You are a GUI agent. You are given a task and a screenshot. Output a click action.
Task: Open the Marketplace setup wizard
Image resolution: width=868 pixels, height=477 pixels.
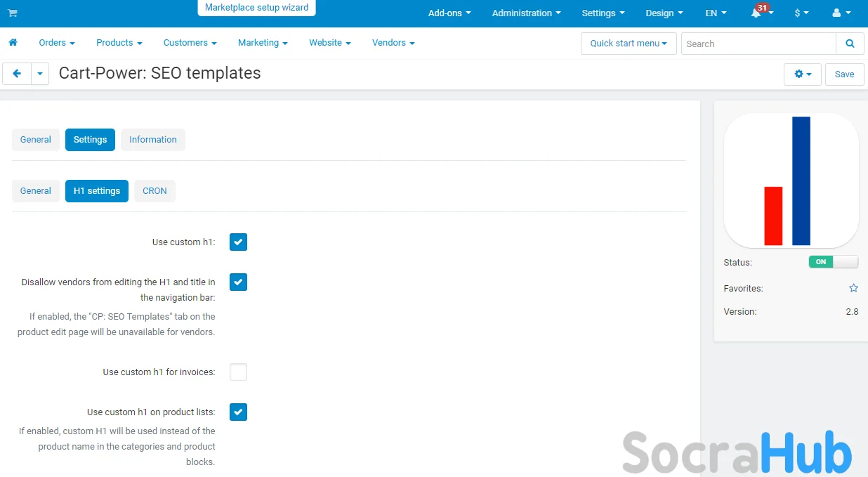[x=256, y=8]
